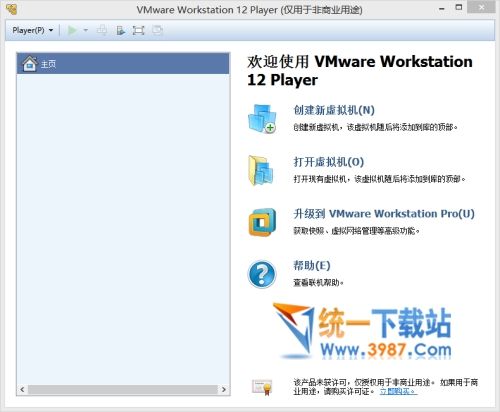Minimize the VMware Player window
Image resolution: width=500 pixels, height=412 pixels.
[442, 9]
